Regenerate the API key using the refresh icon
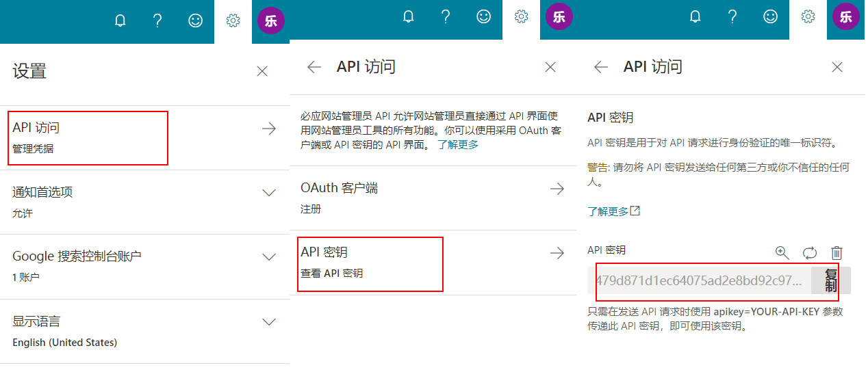This screenshot has height=385, width=868. tap(810, 252)
